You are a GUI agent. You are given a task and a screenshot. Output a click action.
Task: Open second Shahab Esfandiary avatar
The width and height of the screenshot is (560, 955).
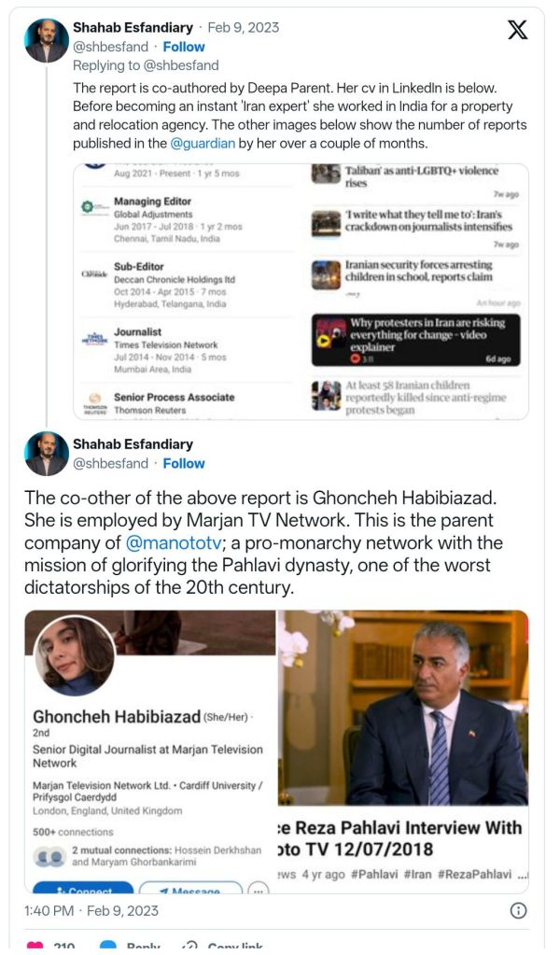pyautogui.click(x=46, y=454)
